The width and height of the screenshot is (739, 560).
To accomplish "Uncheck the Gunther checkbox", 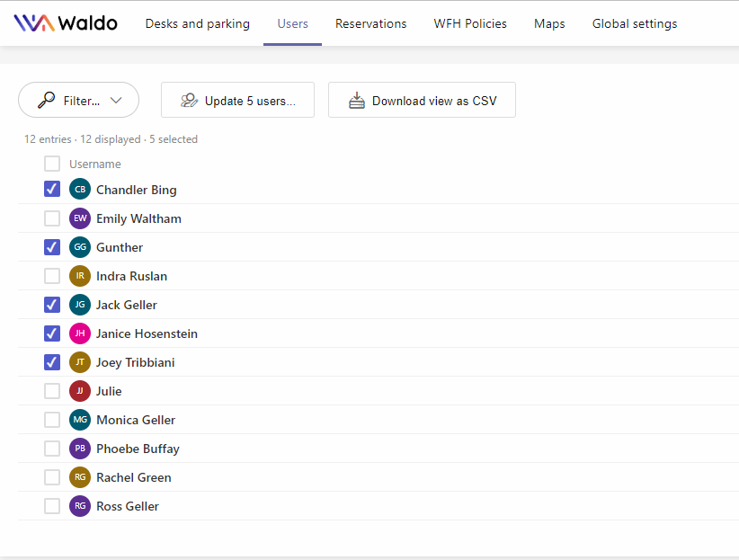I will pos(52,247).
